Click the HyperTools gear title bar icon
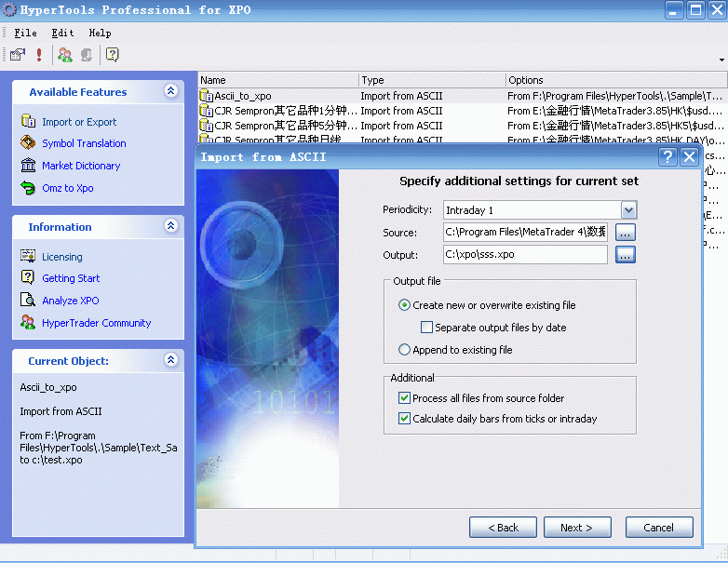 coord(9,10)
